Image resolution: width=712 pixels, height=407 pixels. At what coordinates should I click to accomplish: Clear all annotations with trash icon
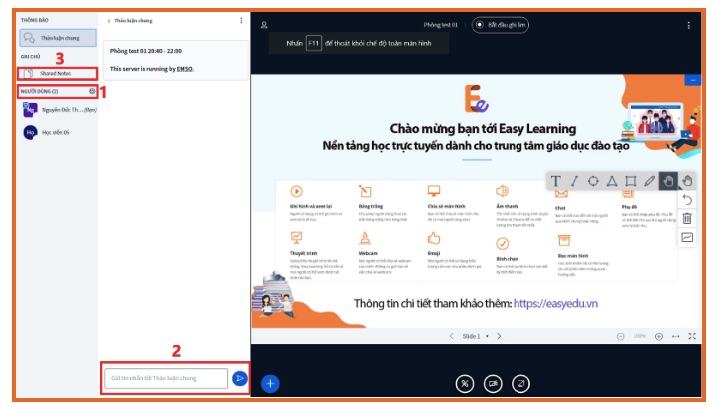pos(687,218)
